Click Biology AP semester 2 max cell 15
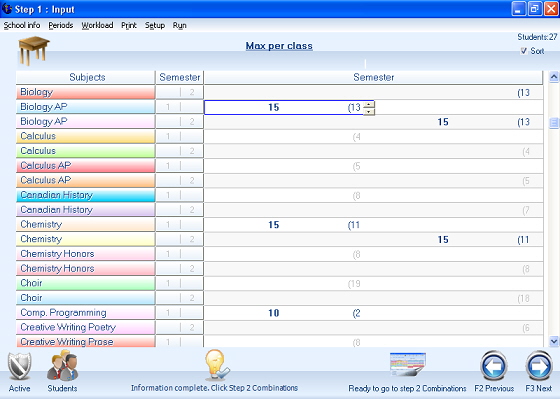Image resolution: width=560 pixels, height=399 pixels. [443, 122]
